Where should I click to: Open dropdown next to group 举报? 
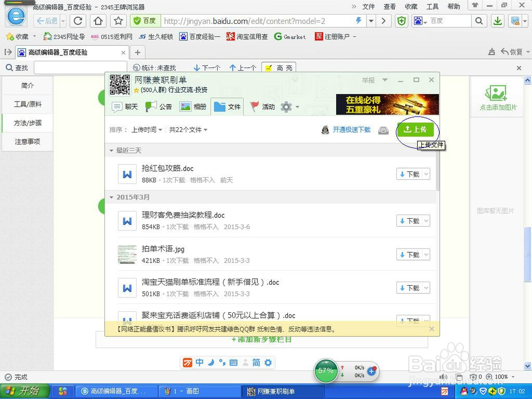tap(385, 80)
